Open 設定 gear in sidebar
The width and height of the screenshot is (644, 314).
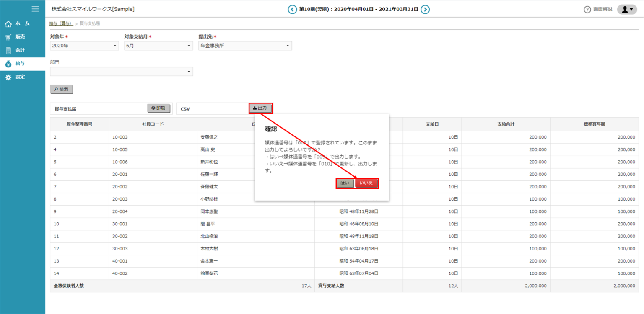click(x=8, y=77)
